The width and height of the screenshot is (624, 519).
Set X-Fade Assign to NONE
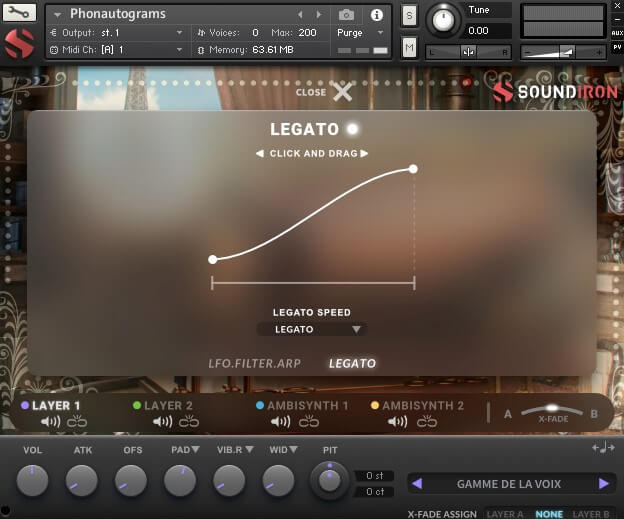[549, 514]
